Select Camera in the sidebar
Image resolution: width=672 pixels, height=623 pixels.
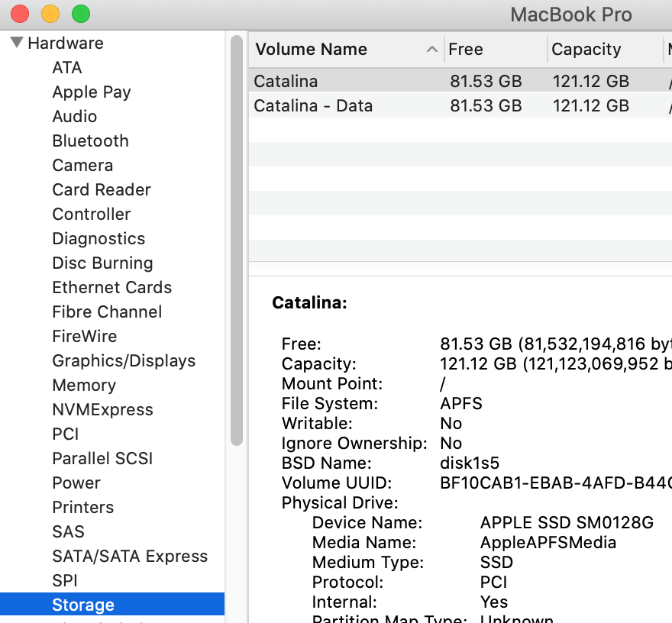82,166
